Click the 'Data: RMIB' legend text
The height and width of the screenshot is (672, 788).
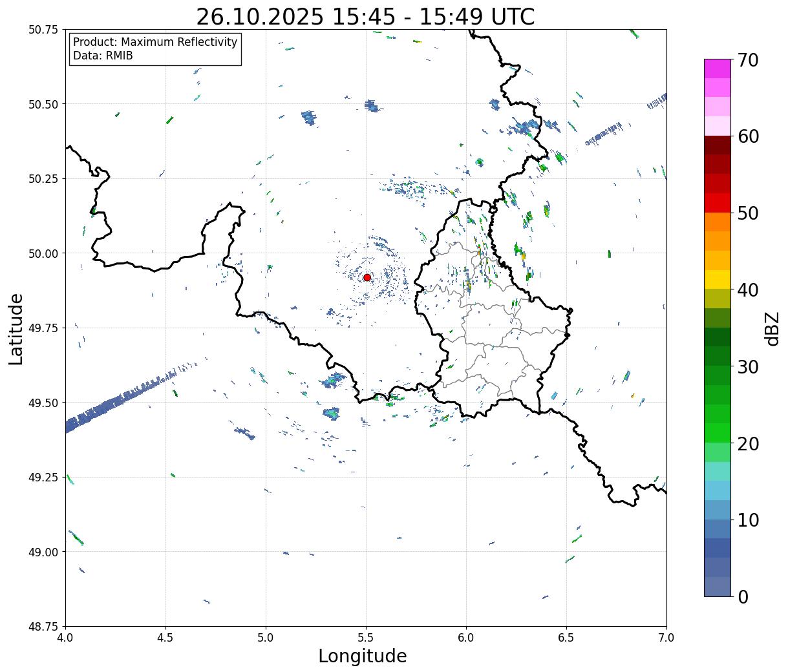point(103,56)
